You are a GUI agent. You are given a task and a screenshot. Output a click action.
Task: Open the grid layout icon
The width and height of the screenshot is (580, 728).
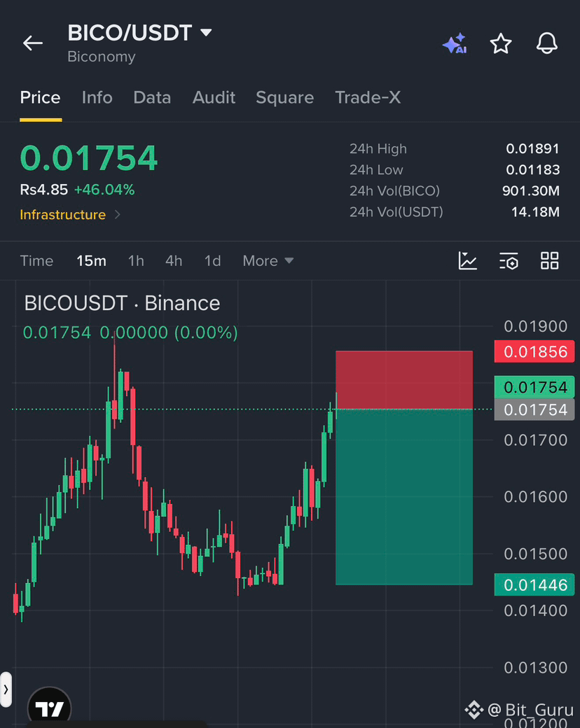coord(549,261)
